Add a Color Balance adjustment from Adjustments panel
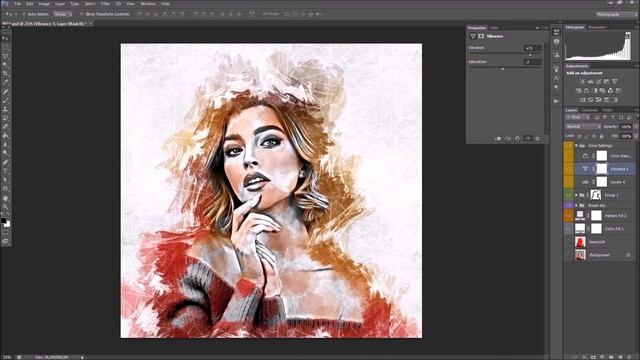 point(586,91)
